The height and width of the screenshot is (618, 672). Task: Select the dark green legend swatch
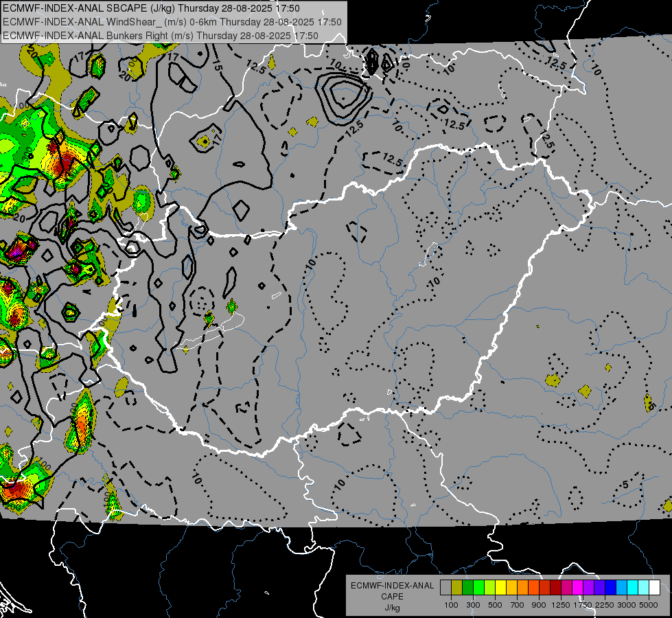(467, 588)
